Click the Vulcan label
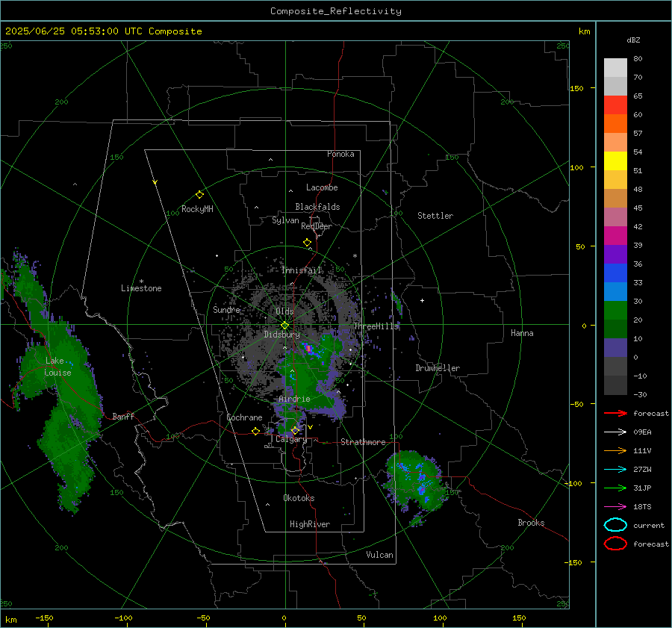Viewport: 672px width, 628px height. [379, 555]
